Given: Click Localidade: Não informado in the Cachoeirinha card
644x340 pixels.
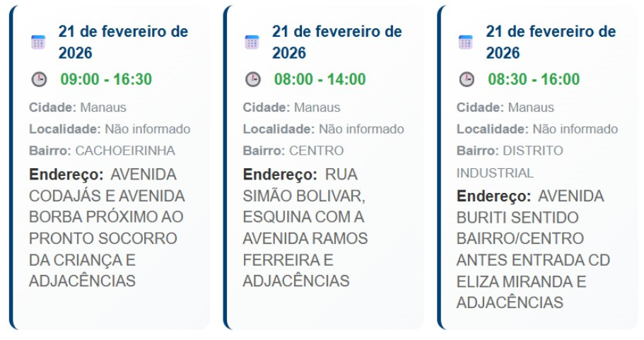Looking at the screenshot, I should tap(110, 129).
